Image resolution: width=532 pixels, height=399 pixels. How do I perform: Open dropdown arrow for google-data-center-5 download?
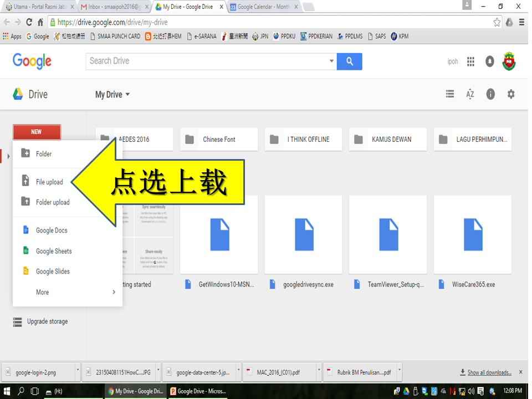[238, 370]
